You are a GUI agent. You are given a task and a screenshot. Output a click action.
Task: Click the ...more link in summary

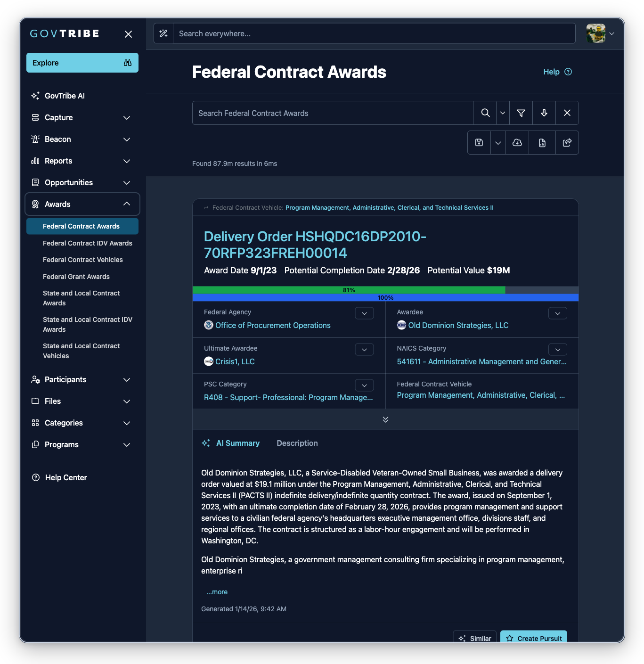(217, 592)
